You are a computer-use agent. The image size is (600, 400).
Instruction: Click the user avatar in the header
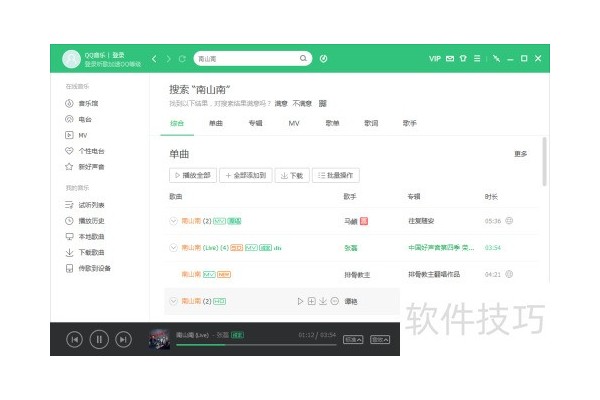coord(71,59)
